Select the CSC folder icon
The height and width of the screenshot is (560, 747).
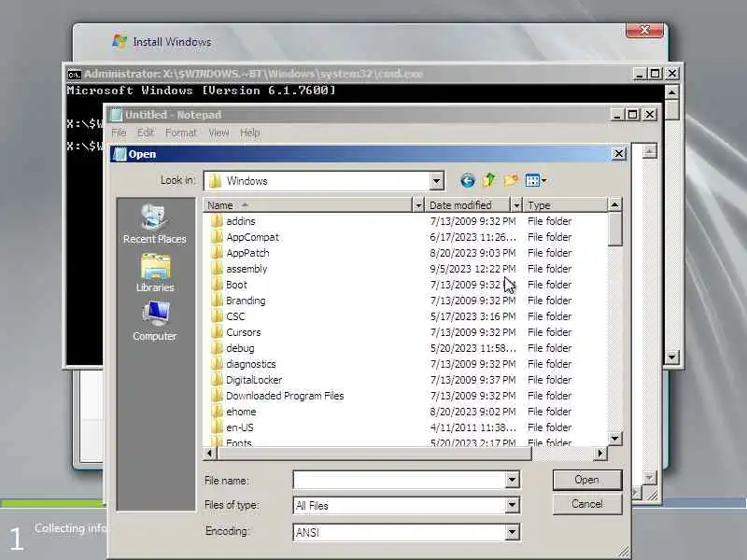tap(217, 316)
